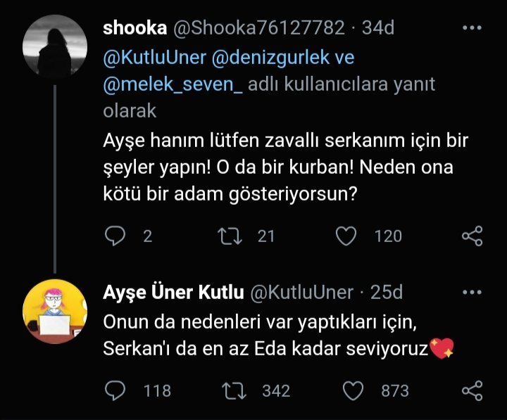Screen dimensions: 507x420
Task: Reply to shooka's tweet
Action: click(115, 236)
